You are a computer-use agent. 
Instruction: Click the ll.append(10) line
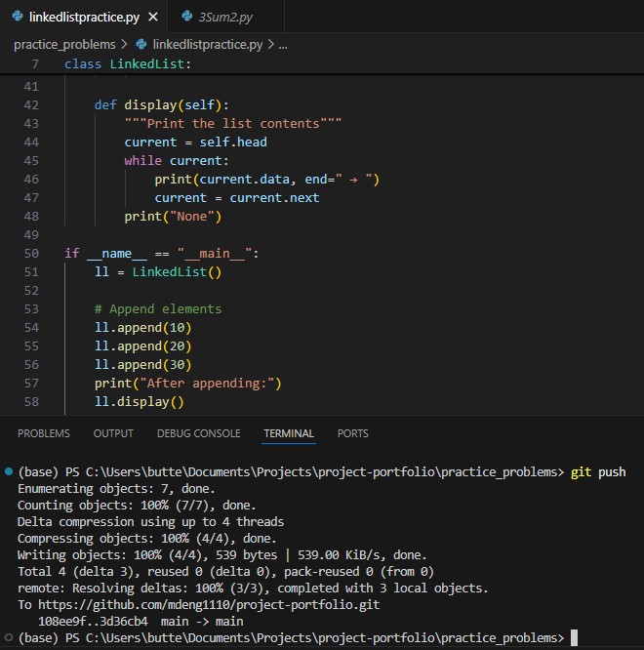point(143,328)
